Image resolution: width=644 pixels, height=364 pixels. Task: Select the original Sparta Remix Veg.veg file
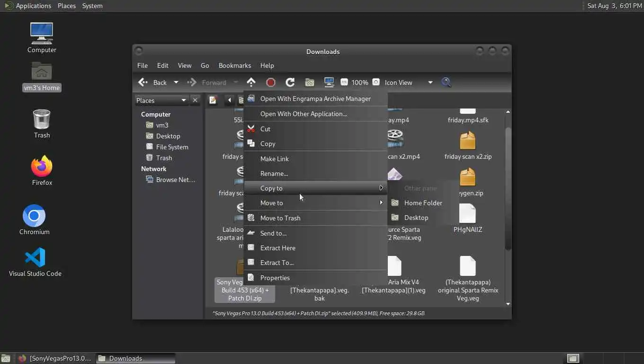point(468,279)
